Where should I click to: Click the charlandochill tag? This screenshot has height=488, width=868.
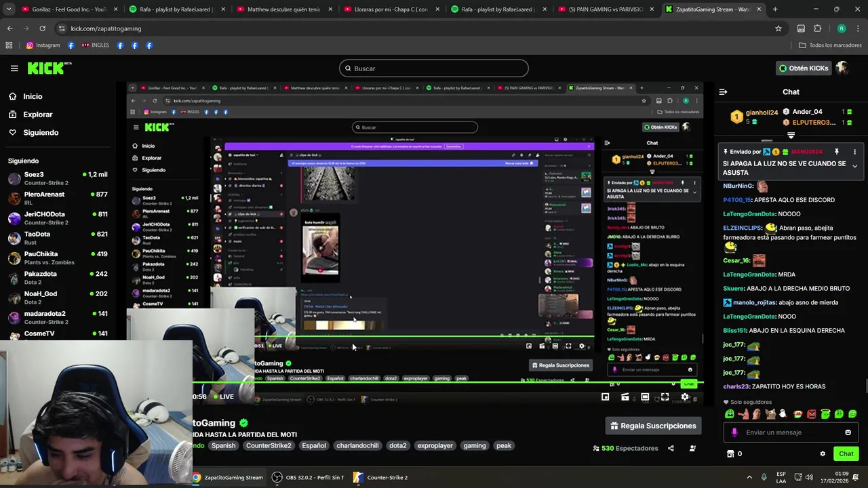pyautogui.click(x=357, y=446)
